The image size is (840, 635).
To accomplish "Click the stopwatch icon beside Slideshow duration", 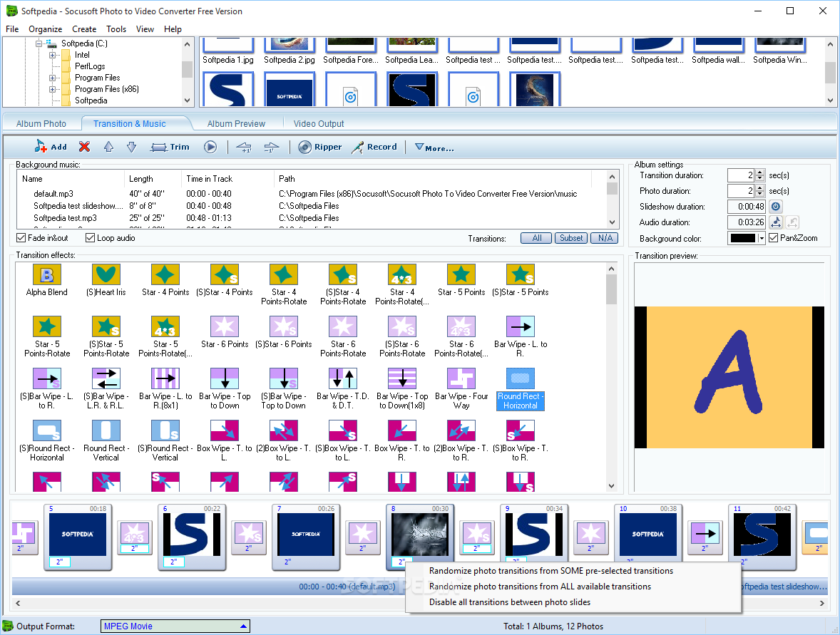I will (776, 206).
